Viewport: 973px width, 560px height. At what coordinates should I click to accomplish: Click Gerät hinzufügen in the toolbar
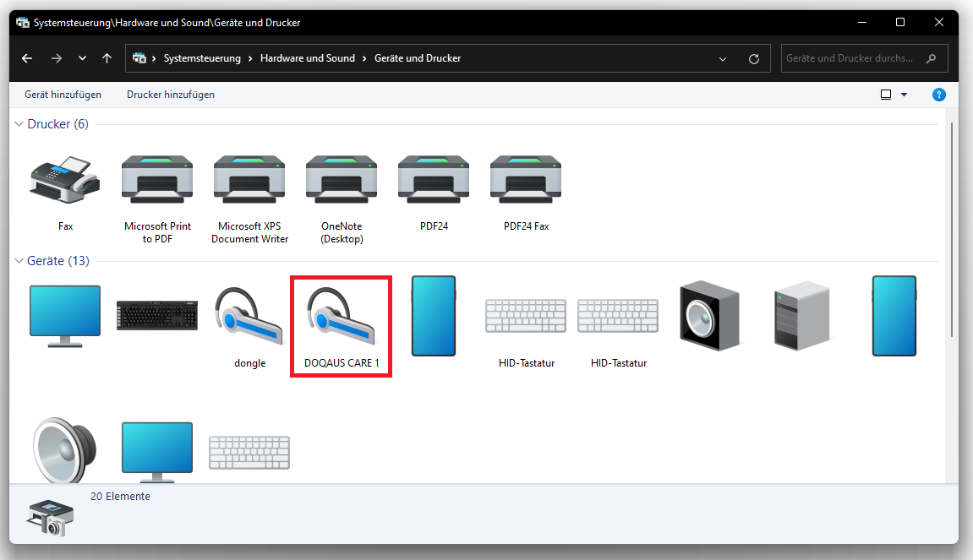63,95
